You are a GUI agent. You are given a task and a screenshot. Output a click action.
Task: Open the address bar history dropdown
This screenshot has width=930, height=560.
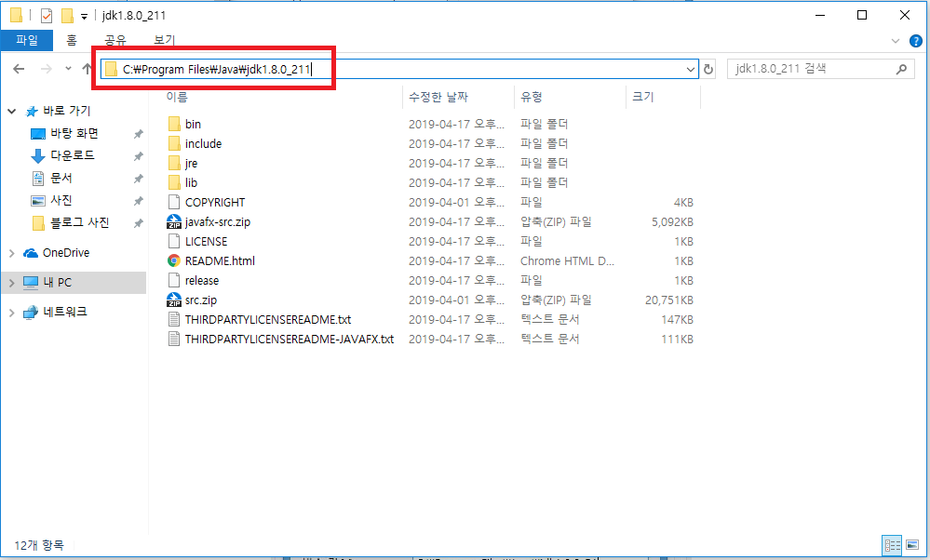point(691,70)
